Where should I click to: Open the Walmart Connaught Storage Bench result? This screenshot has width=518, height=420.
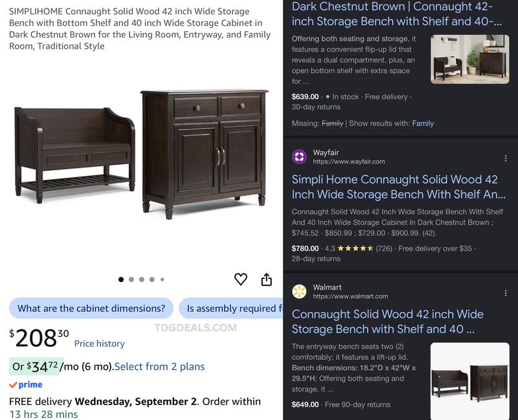387,322
